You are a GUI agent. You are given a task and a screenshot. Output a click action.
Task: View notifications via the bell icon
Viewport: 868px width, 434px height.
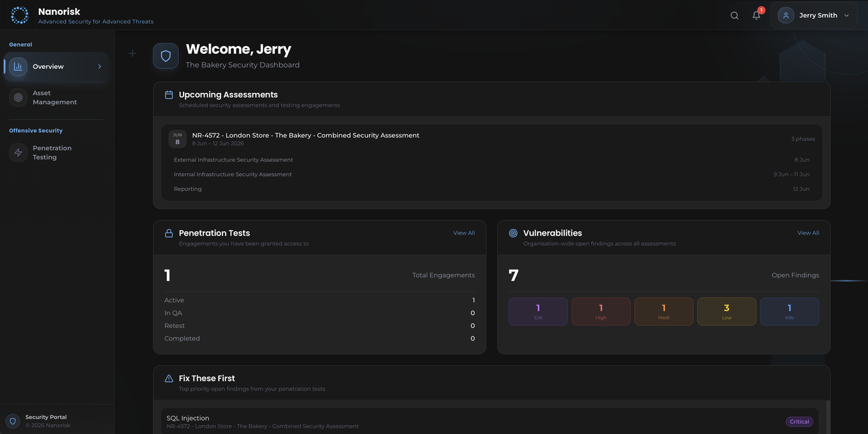[x=756, y=15]
